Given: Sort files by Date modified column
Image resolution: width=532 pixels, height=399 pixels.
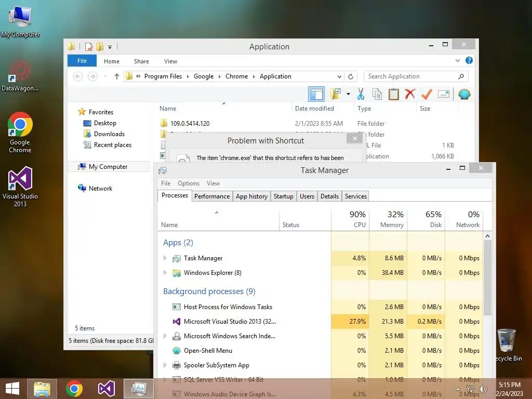Looking at the screenshot, I should click(314, 109).
